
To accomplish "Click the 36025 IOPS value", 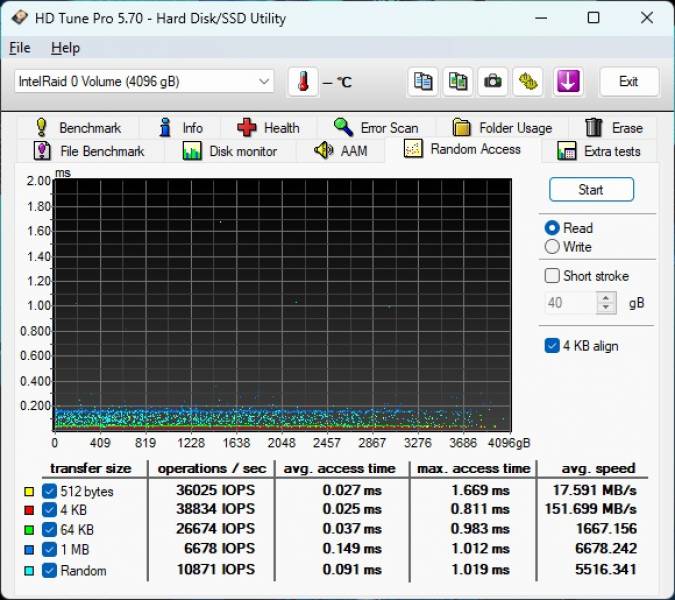I will pyautogui.click(x=215, y=490).
